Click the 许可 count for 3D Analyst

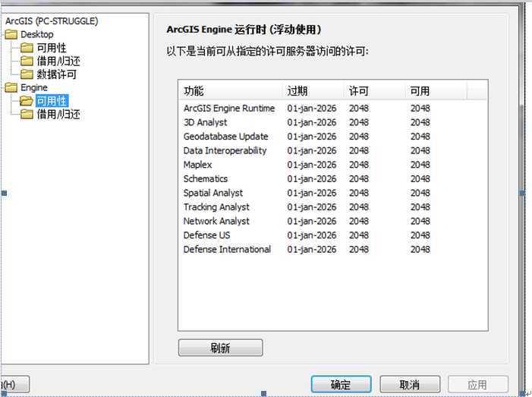click(x=359, y=122)
